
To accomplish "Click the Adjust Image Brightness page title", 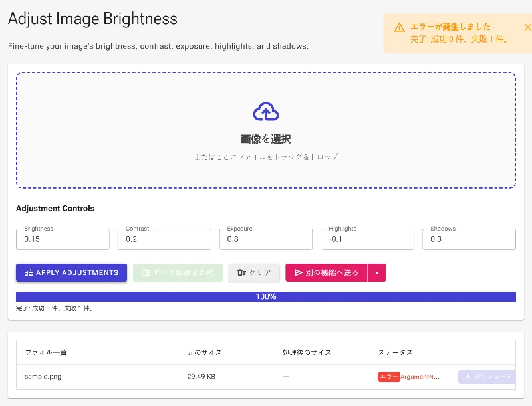I will 92,19.
